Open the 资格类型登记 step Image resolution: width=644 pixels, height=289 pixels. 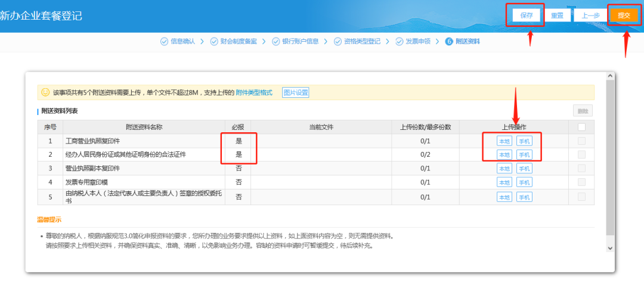click(363, 42)
